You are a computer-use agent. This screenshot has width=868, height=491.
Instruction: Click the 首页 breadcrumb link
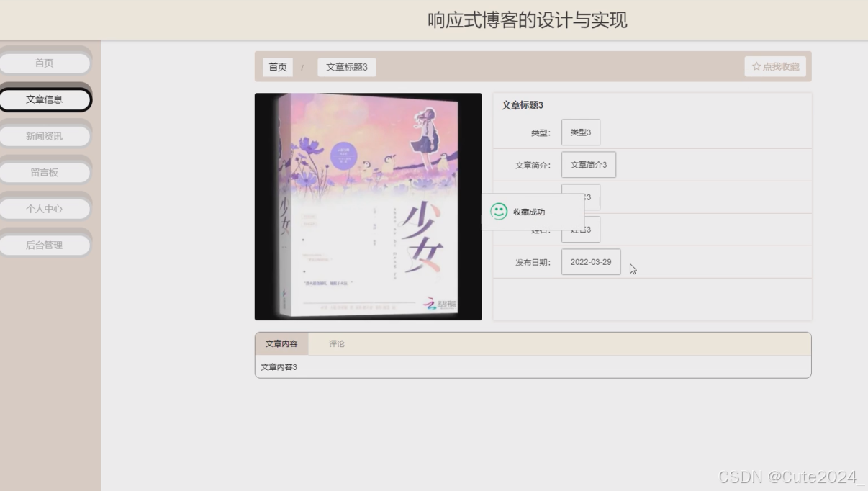coord(278,67)
